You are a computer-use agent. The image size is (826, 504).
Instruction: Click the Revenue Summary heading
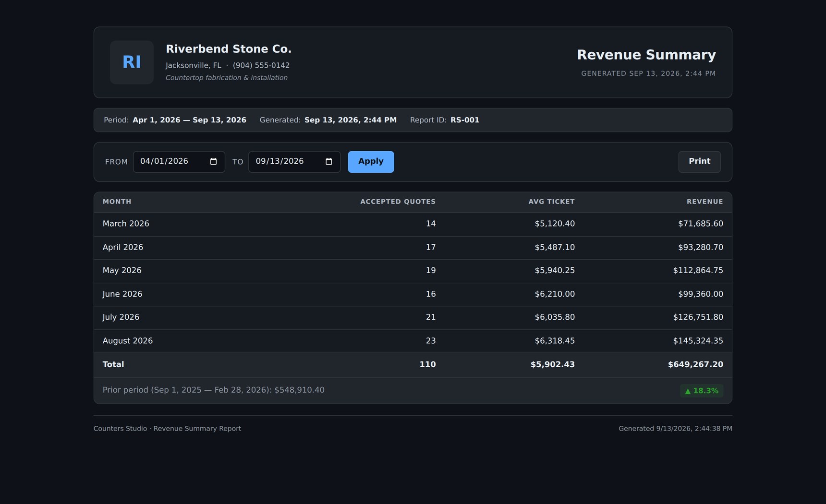click(646, 55)
